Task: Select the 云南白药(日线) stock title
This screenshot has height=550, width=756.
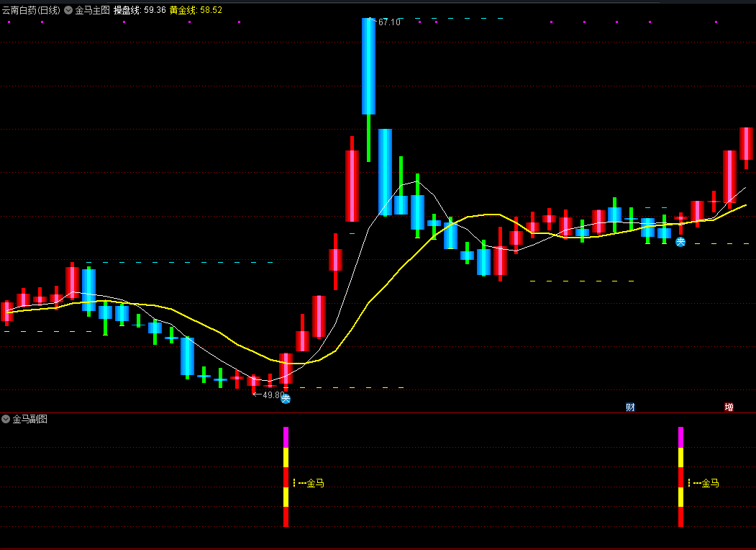Action: pyautogui.click(x=31, y=11)
